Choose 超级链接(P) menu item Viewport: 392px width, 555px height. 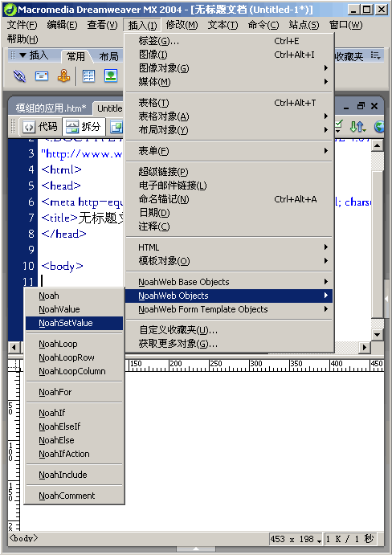coord(229,172)
